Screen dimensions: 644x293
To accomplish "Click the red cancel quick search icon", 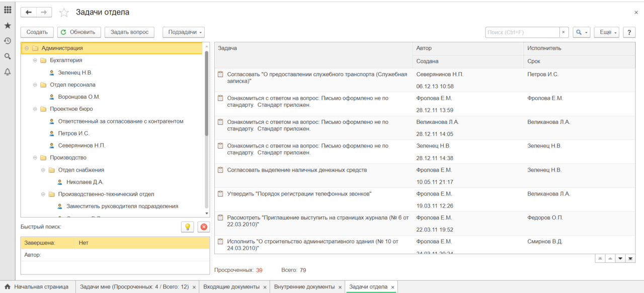I will pos(204,227).
